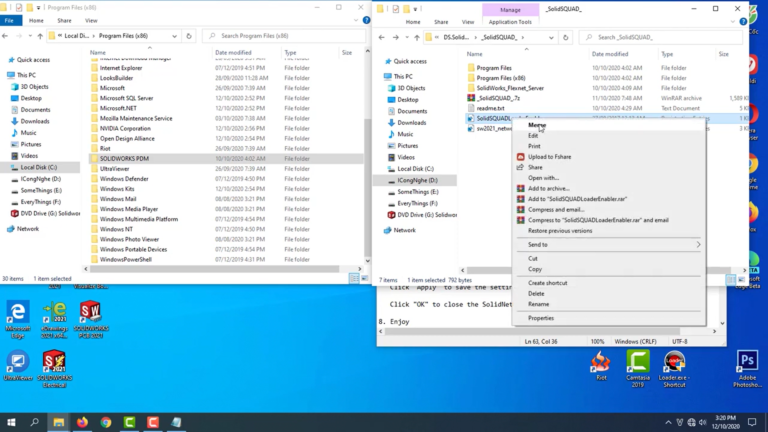Expand the Send to submenu
The height and width of the screenshot is (432, 768).
pyautogui.click(x=608, y=244)
